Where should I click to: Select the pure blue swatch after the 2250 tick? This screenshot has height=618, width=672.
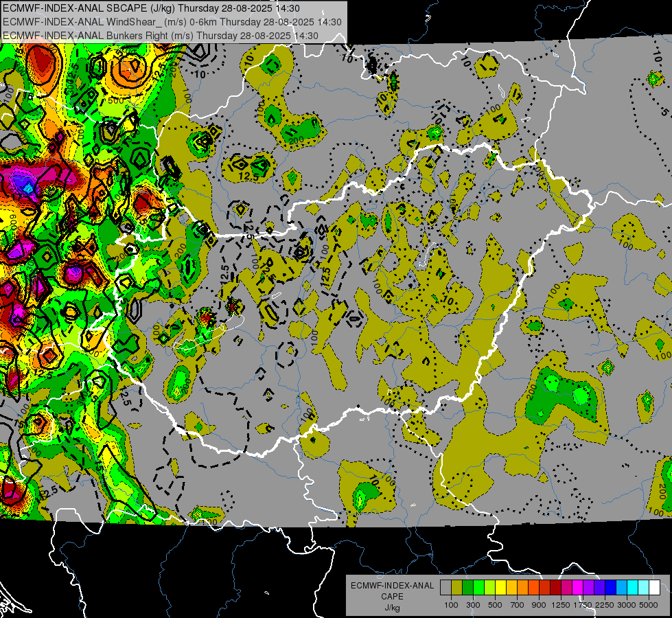tap(611, 587)
